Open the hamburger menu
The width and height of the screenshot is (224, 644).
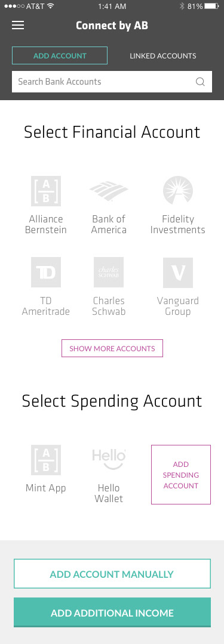[18, 26]
